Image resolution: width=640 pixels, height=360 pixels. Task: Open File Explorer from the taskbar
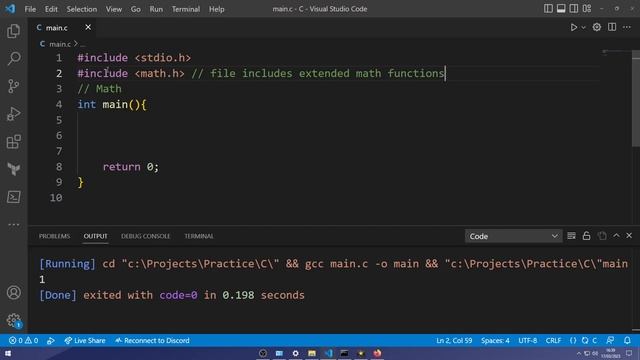[312, 353]
